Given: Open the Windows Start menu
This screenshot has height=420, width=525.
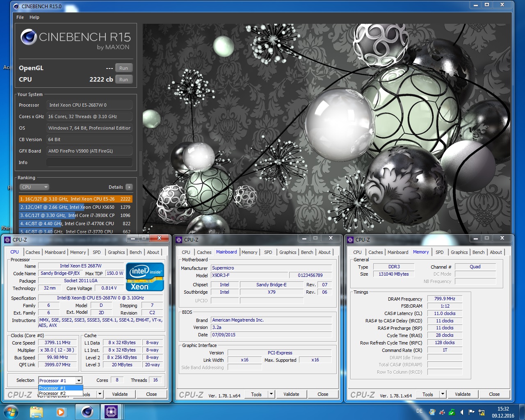Looking at the screenshot, I should click(11, 411).
